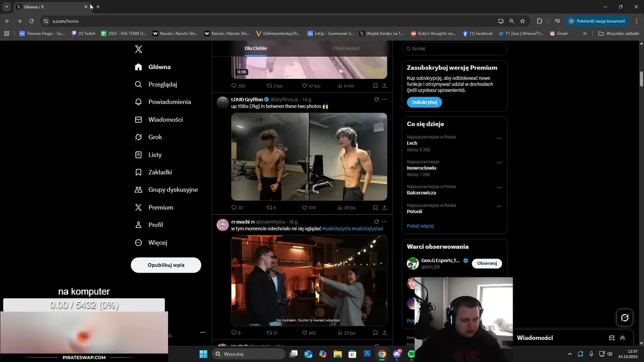Bookmark the mochi post
The image size is (644, 362).
375,333
